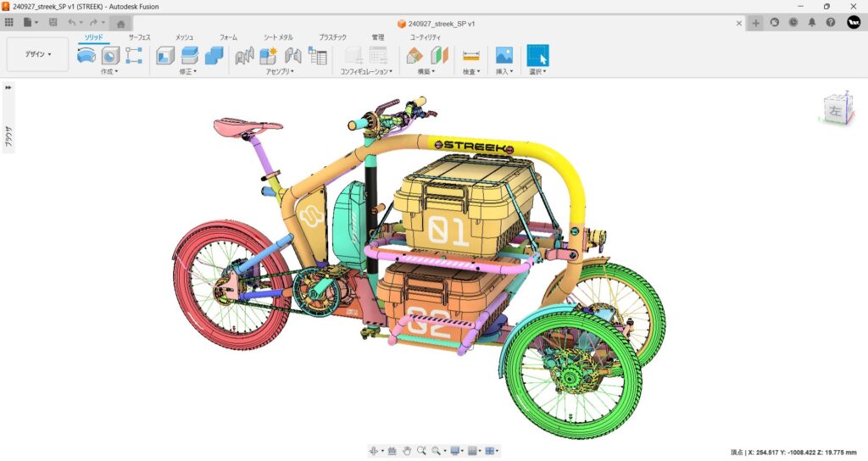Open the デザイン workspace dropdown
This screenshot has height=461, width=868.
pos(37,54)
